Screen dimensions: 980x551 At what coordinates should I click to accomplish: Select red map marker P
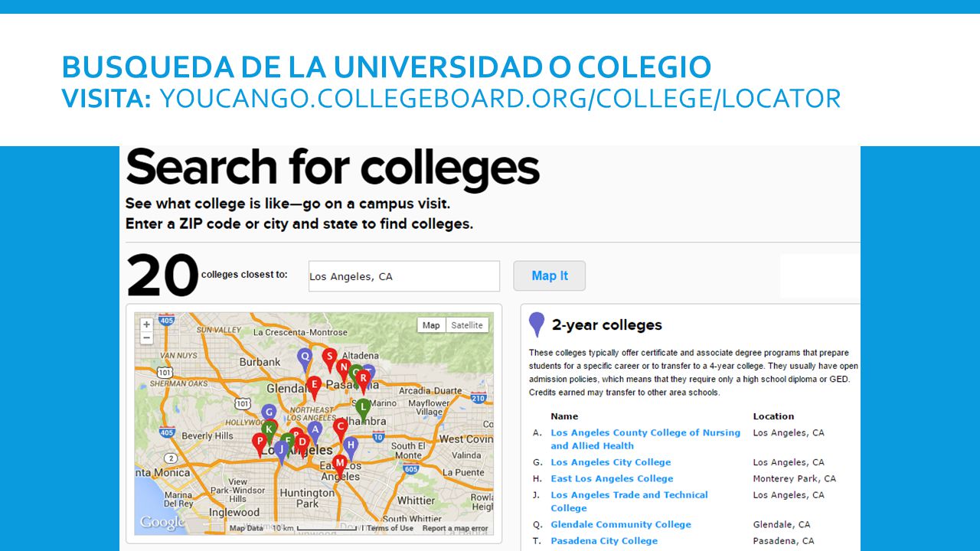pyautogui.click(x=260, y=445)
